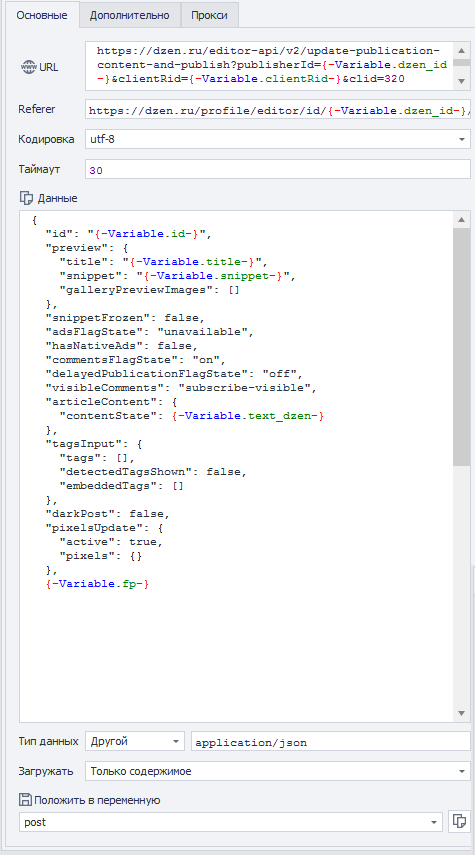This screenshot has height=855, width=475.
Task: Expand the post variable dropdown arrow
Action: coord(434,822)
